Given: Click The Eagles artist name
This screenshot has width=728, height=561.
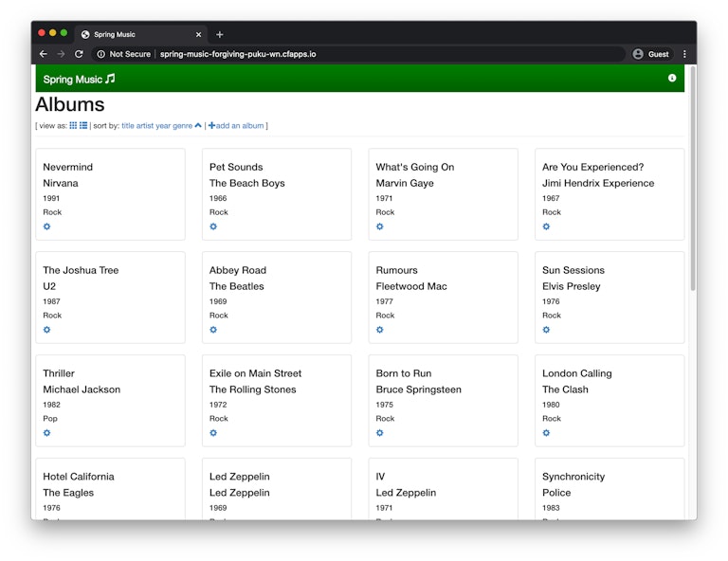Looking at the screenshot, I should (68, 493).
